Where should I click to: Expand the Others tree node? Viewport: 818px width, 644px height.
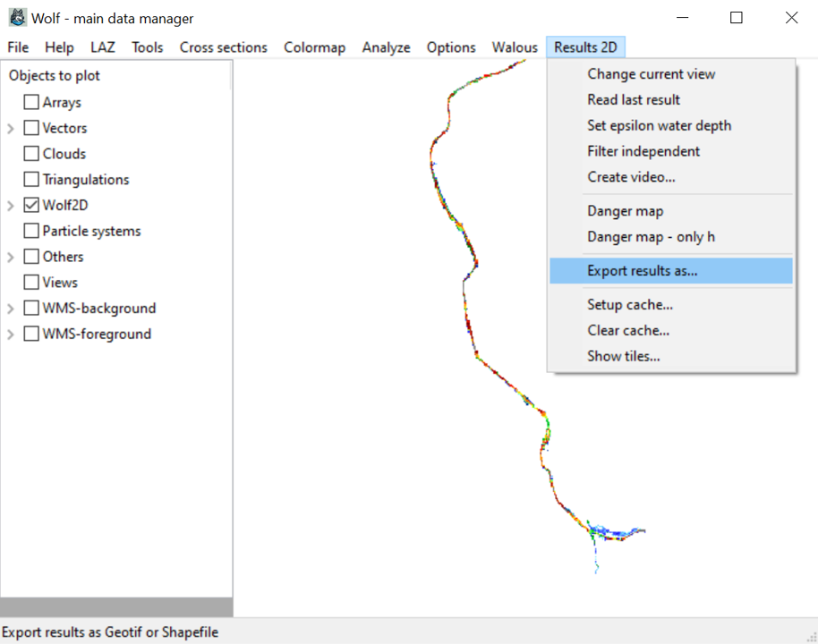[x=11, y=258]
